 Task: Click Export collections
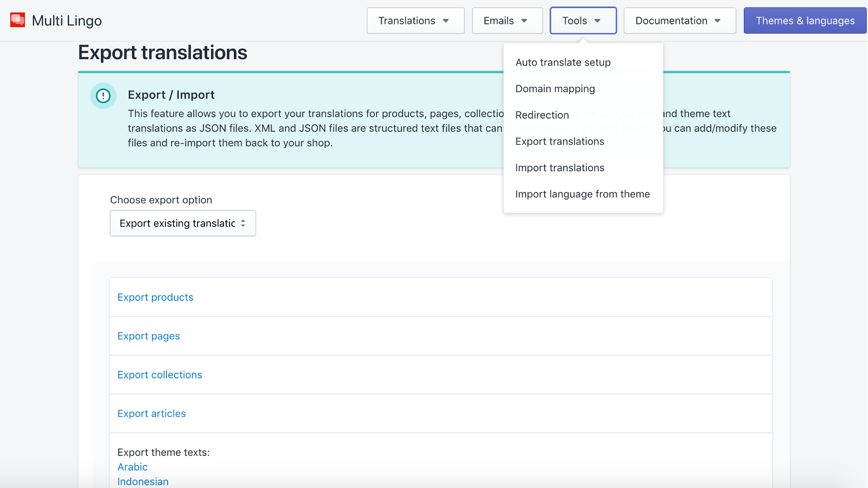tap(159, 375)
